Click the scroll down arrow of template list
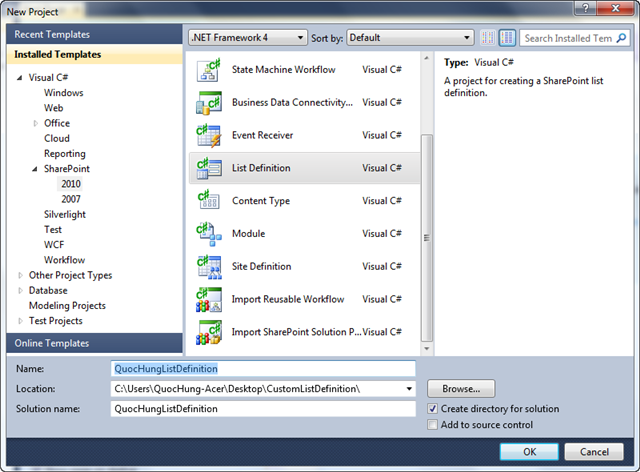Screen dimensions: 640x472 point(426,348)
